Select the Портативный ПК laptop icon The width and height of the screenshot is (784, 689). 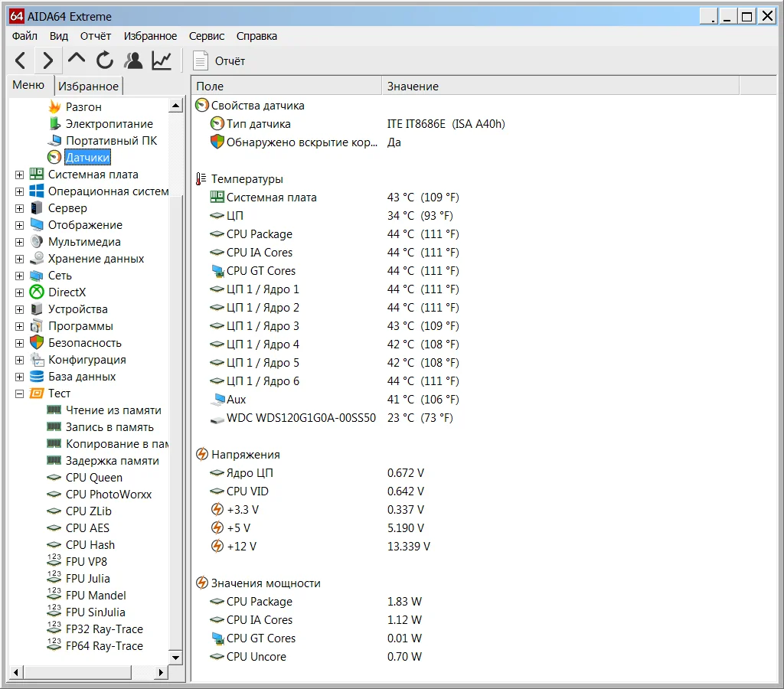[x=54, y=141]
